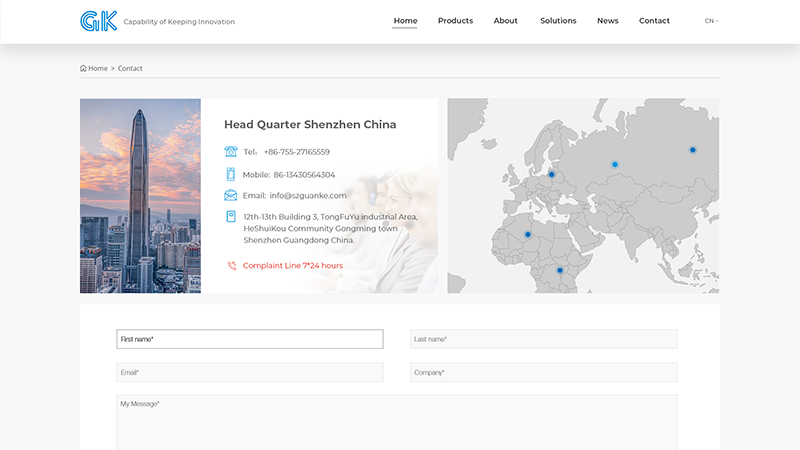Image resolution: width=800 pixels, height=450 pixels.
Task: Click the email envelope icon
Action: [231, 195]
